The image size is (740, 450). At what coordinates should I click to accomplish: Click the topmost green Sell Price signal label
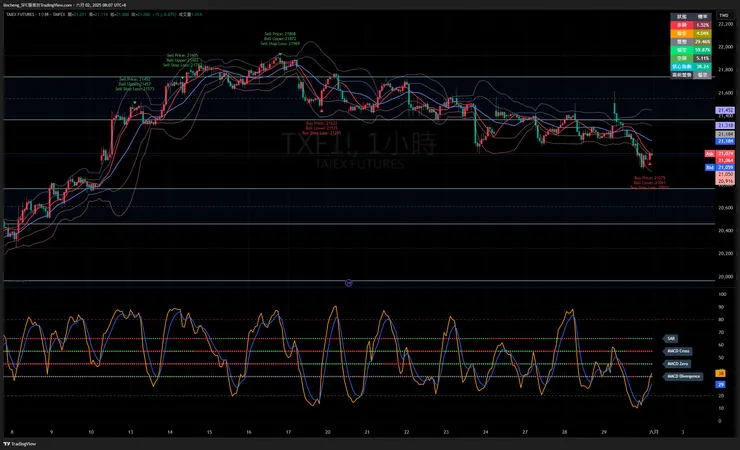pyautogui.click(x=279, y=34)
